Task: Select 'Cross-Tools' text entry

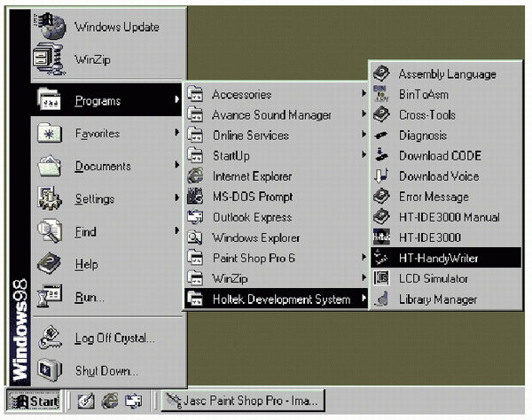Action: [x=427, y=115]
